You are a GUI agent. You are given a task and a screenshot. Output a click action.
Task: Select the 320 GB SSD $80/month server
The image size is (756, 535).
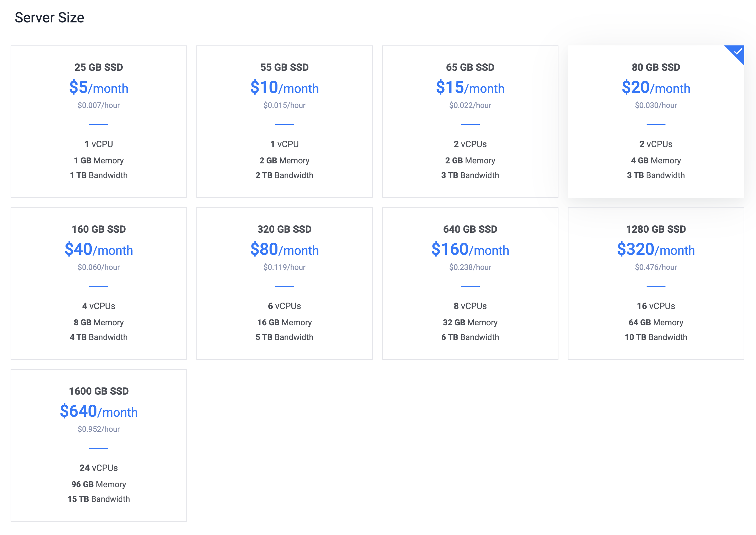pyautogui.click(x=284, y=283)
